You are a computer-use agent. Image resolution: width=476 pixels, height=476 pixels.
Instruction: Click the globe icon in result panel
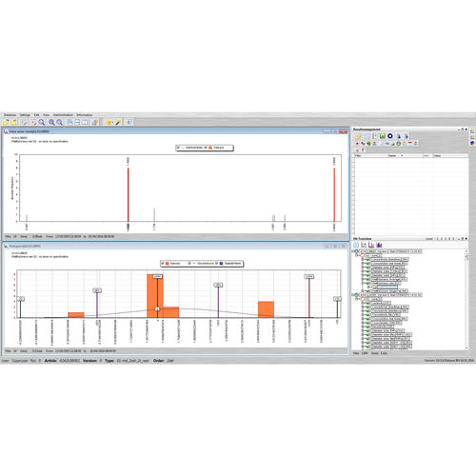click(398, 144)
